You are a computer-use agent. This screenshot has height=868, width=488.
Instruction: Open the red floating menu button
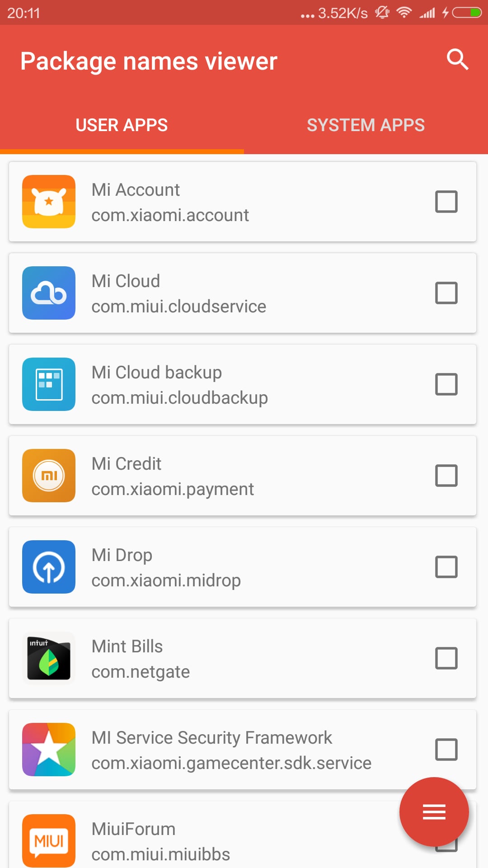(434, 812)
